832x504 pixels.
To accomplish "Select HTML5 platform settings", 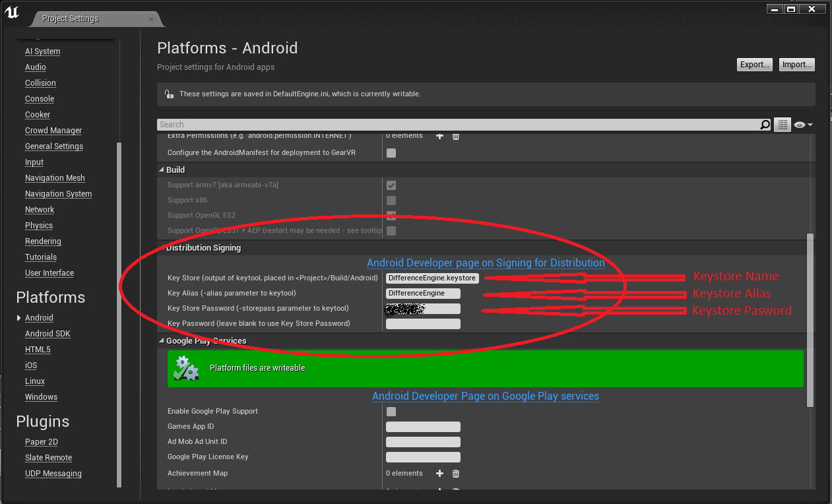I will pyautogui.click(x=38, y=350).
